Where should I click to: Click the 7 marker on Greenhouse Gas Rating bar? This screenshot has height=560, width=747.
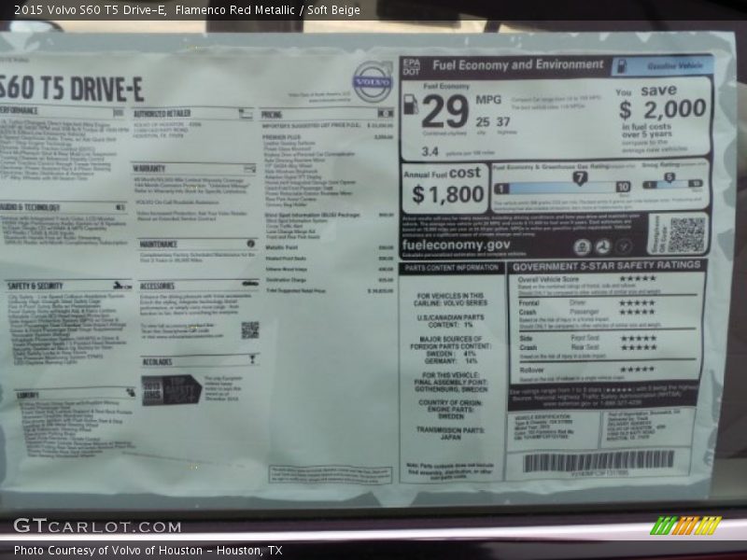(x=579, y=178)
